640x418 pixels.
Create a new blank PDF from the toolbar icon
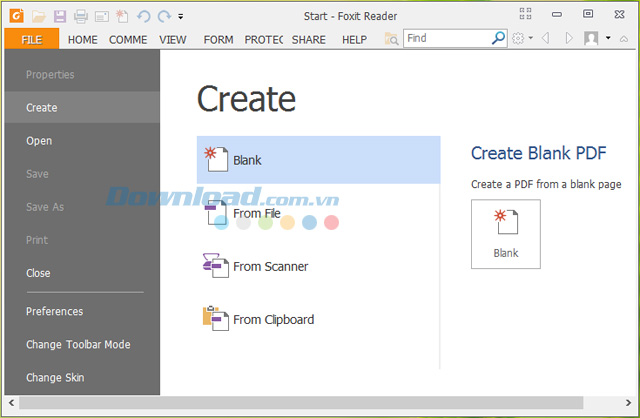point(122,16)
